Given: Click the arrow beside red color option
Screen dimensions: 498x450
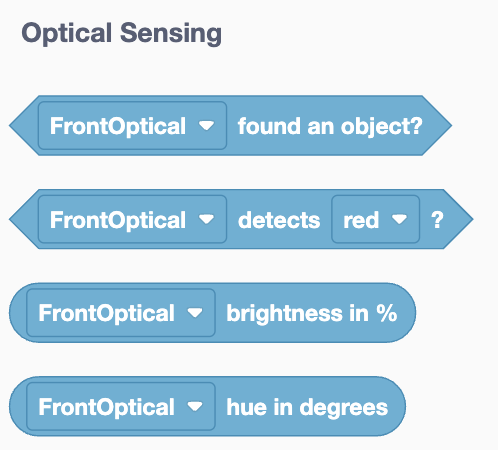Looking at the screenshot, I should pyautogui.click(x=399, y=219).
